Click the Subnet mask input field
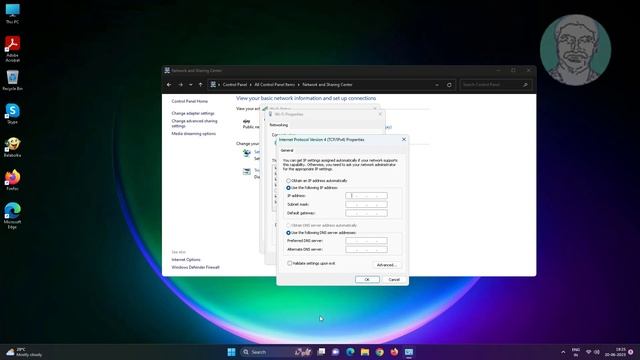 [x=366, y=204]
